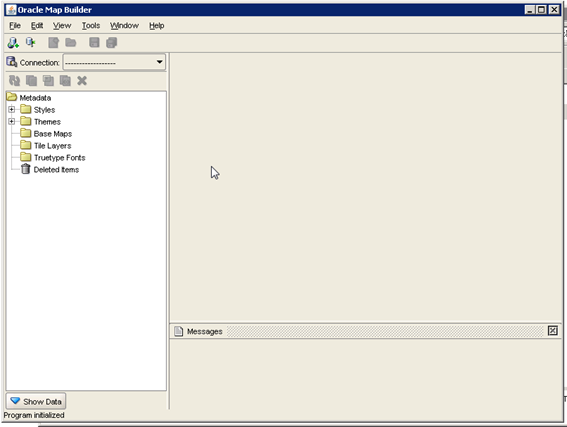Click the save toolbar icon

pyautogui.click(x=94, y=43)
